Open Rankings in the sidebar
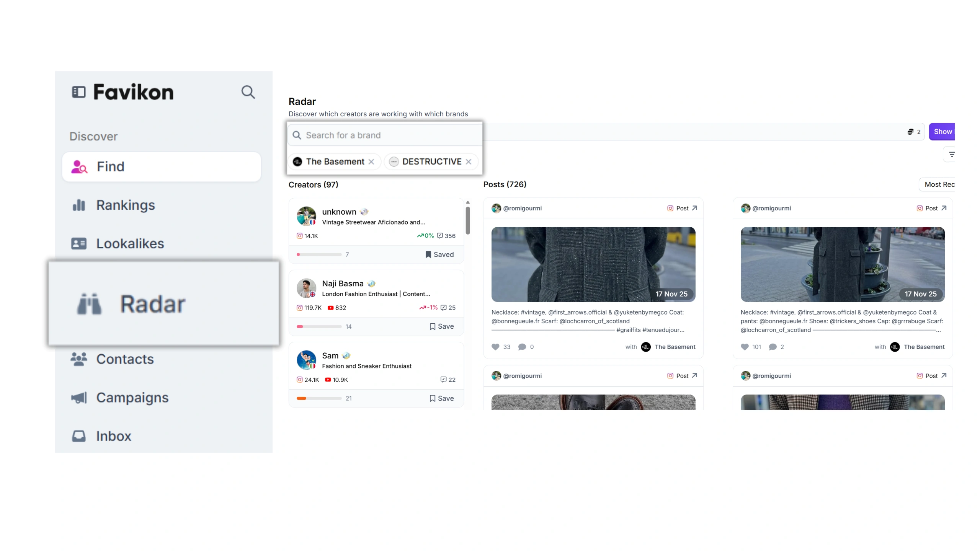The width and height of the screenshot is (980, 551). [x=125, y=205]
